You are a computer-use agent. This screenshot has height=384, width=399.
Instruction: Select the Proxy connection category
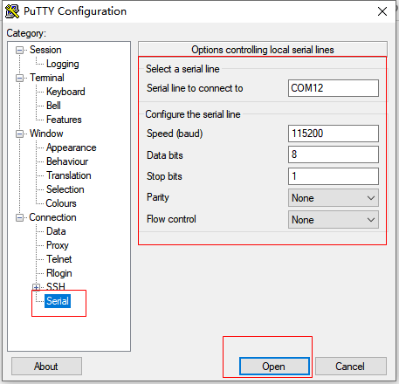[x=57, y=245]
